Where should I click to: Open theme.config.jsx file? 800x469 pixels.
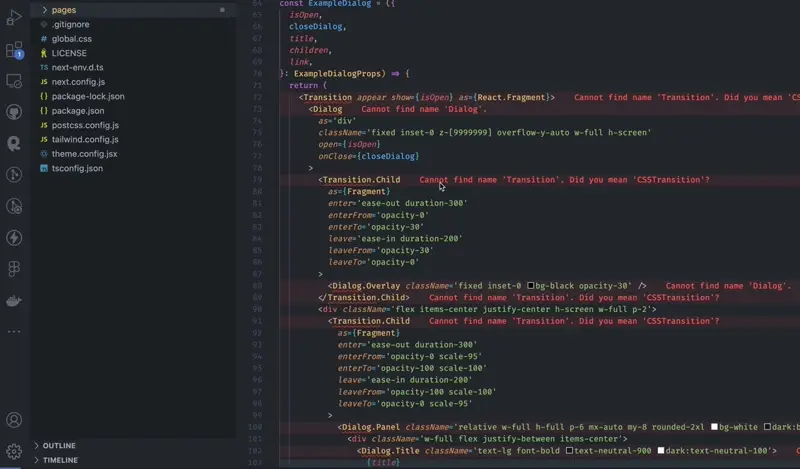(x=84, y=154)
